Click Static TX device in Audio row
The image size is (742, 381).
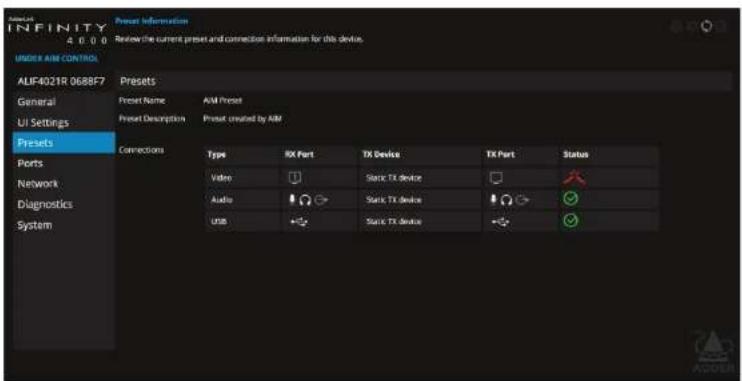394,200
